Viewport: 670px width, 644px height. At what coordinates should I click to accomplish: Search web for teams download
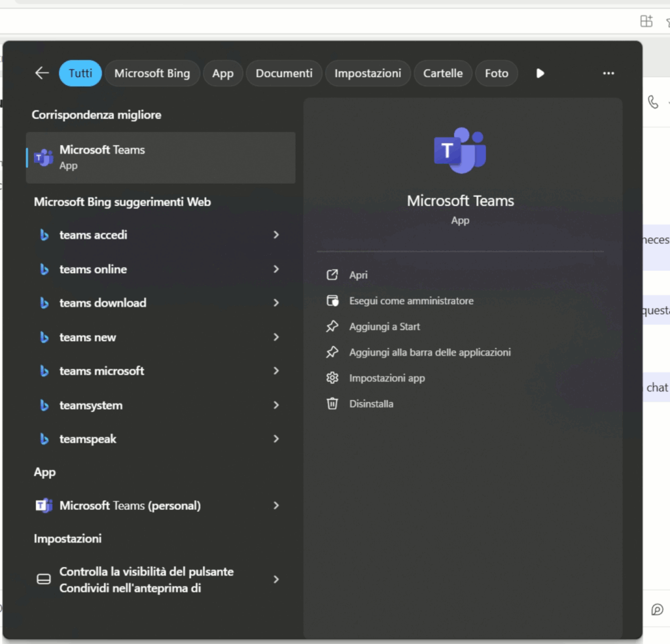(103, 303)
